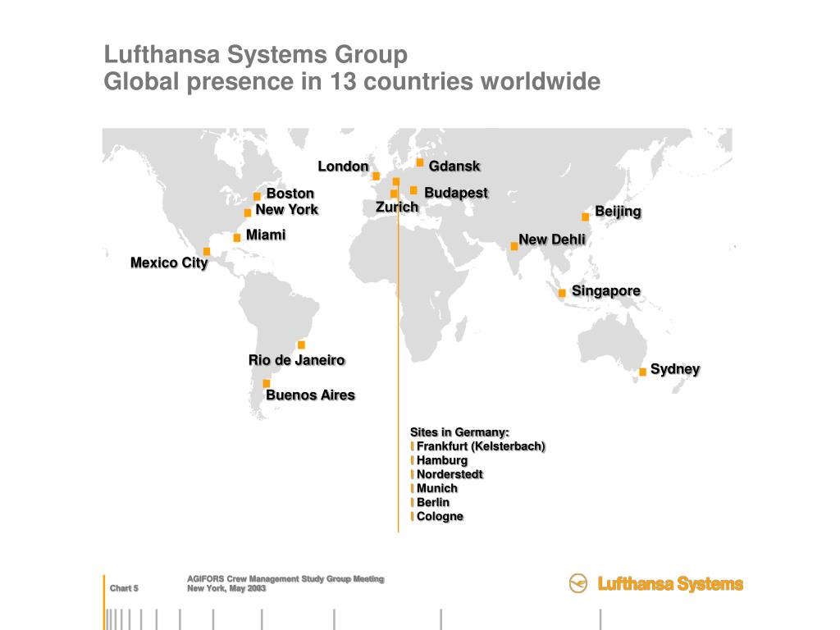
Task: Click the Lufthansa crane logo
Action: tap(578, 583)
